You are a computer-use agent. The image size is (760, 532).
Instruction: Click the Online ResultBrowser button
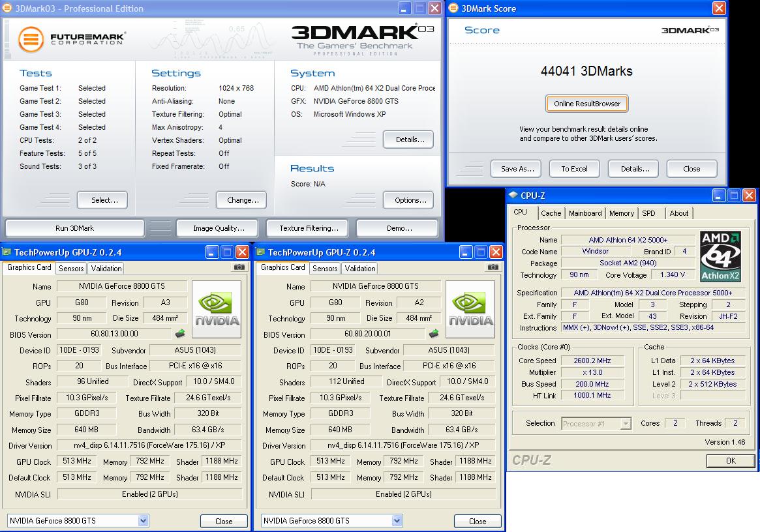coord(587,104)
